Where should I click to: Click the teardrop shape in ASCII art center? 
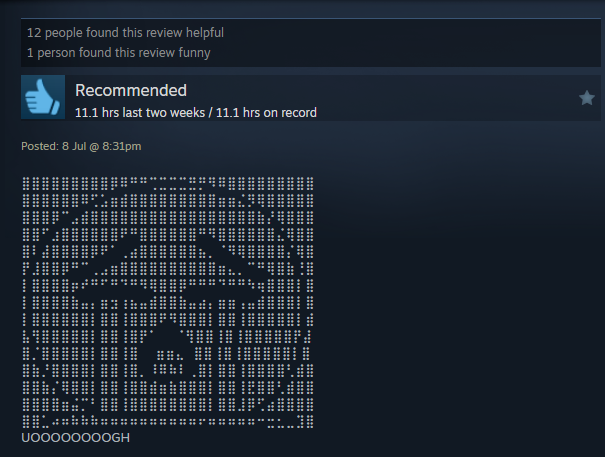[x=167, y=349]
